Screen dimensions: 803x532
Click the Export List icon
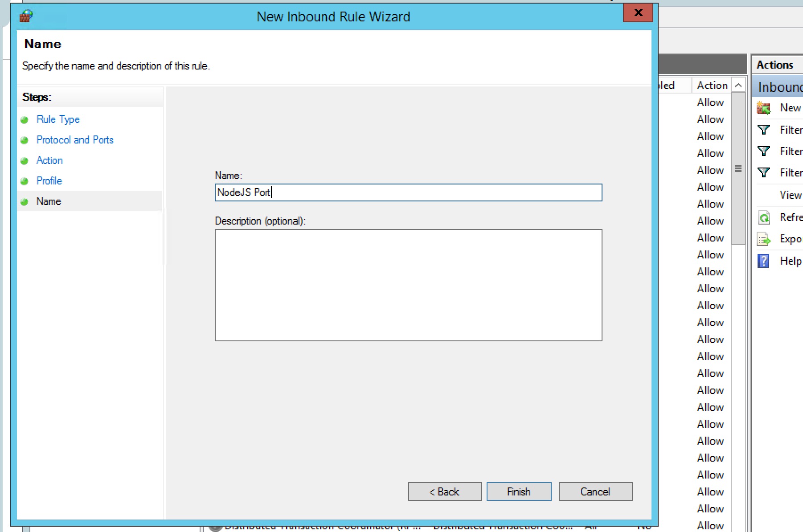tap(763, 239)
